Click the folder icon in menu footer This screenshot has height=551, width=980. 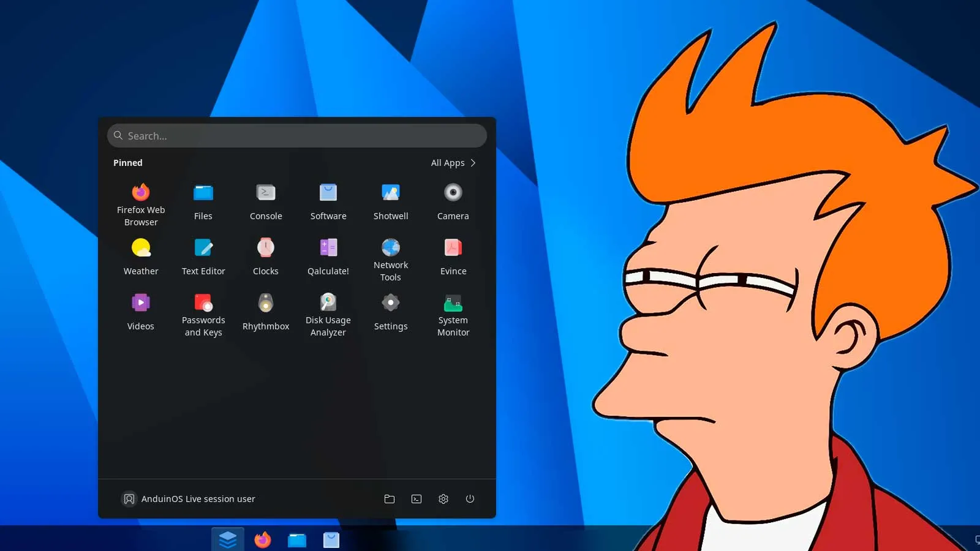pos(390,499)
